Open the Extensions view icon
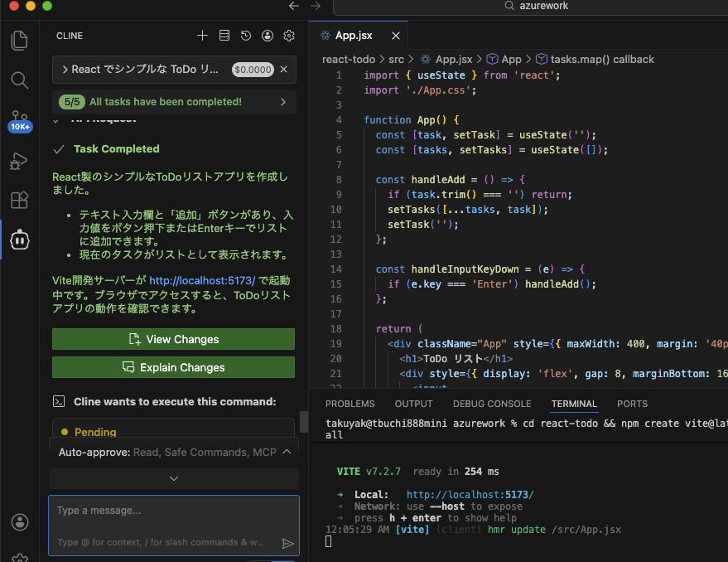 (x=19, y=200)
